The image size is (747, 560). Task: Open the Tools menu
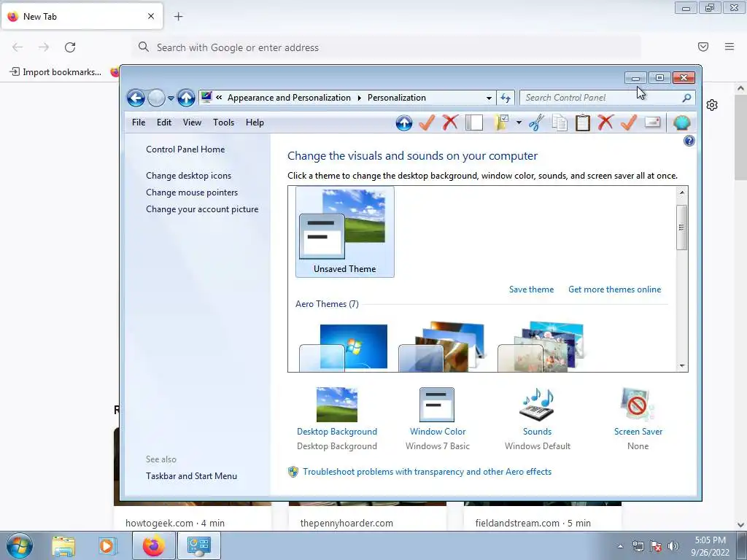click(x=223, y=122)
